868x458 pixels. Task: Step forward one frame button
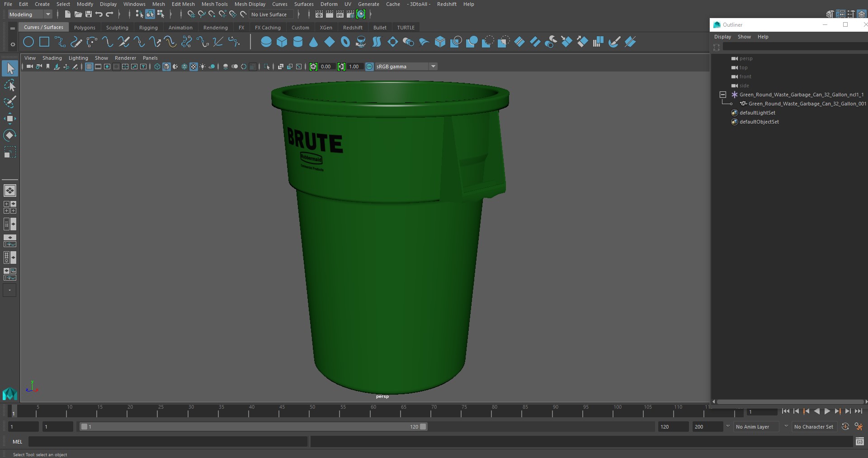[848, 411]
